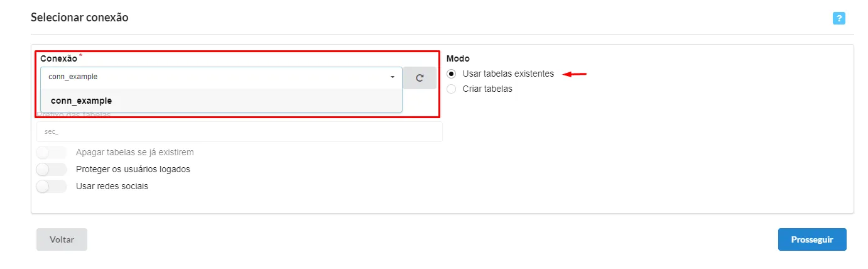Select the Criar tabelas radio button
This screenshot has width=868, height=269.
coord(452,89)
